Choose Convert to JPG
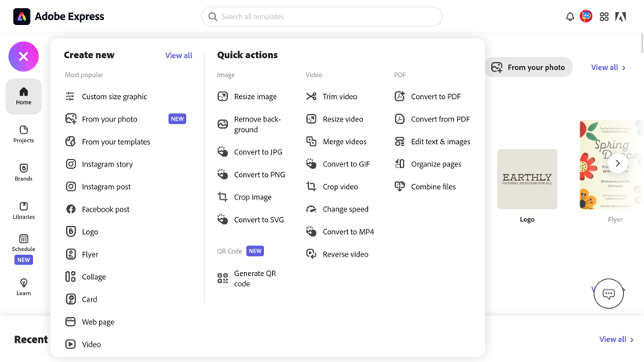644x362 pixels. [250, 152]
